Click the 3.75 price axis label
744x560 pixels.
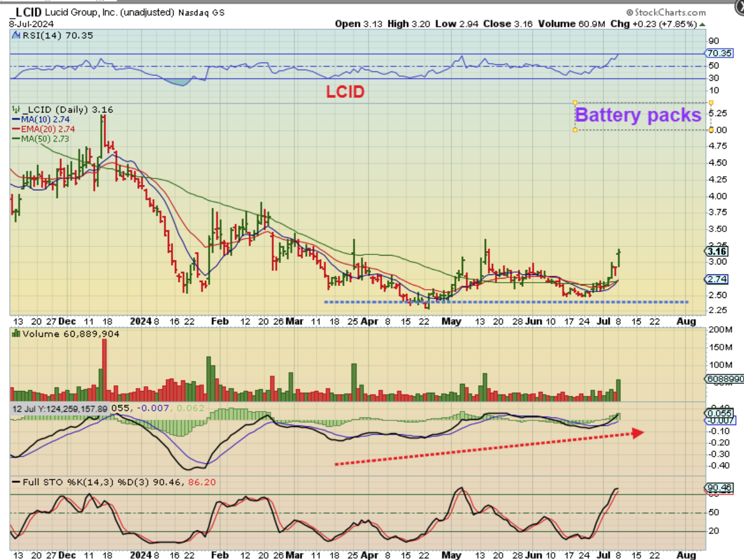717,212
